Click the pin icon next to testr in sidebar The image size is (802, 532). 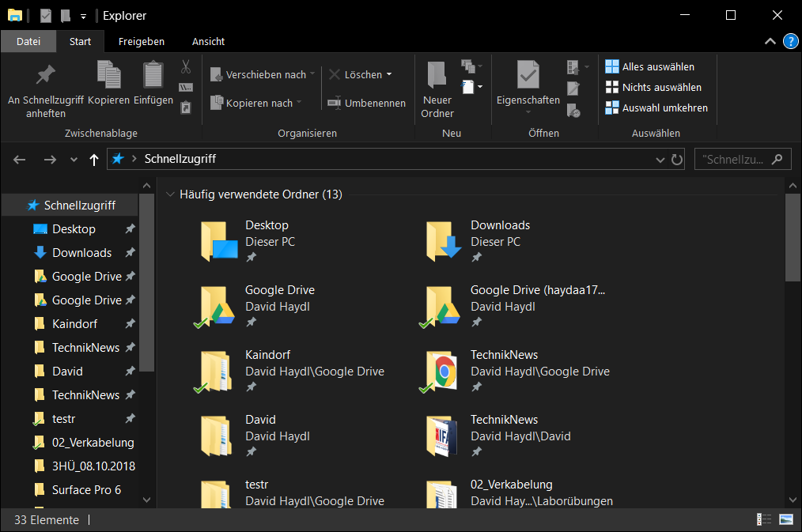pyautogui.click(x=130, y=418)
